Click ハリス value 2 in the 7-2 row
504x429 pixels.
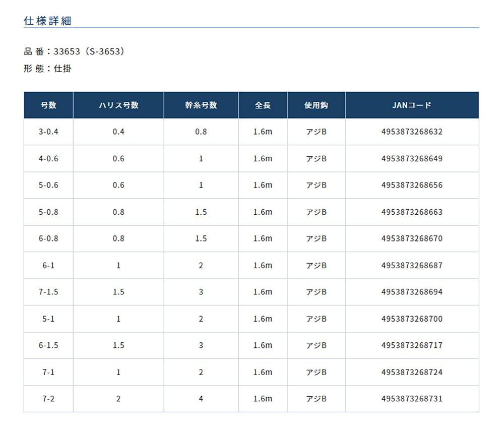[118, 399]
